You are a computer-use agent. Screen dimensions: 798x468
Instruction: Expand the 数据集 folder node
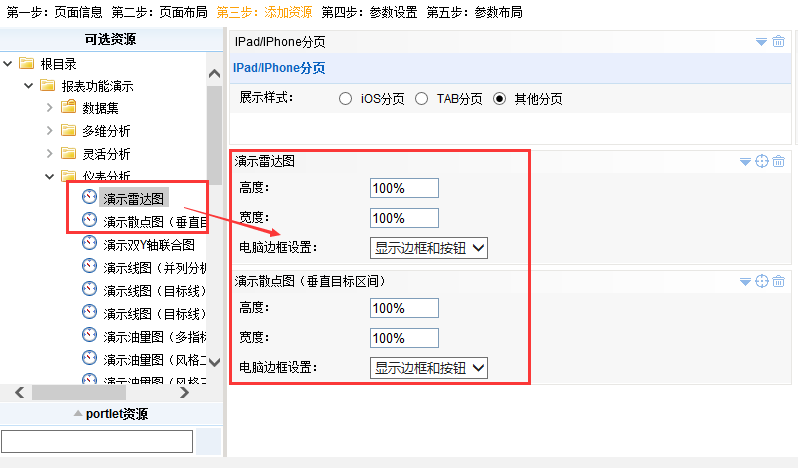(49, 107)
